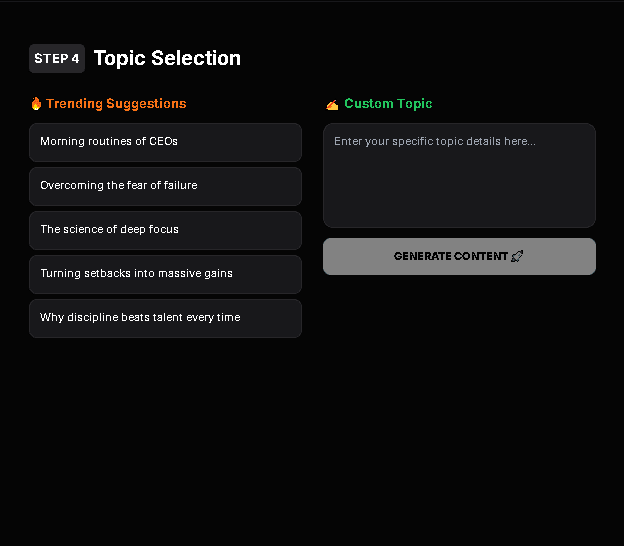This screenshot has height=546, width=624.
Task: Tap the setbacks into gains suggestion card
Action: pyautogui.click(x=165, y=274)
